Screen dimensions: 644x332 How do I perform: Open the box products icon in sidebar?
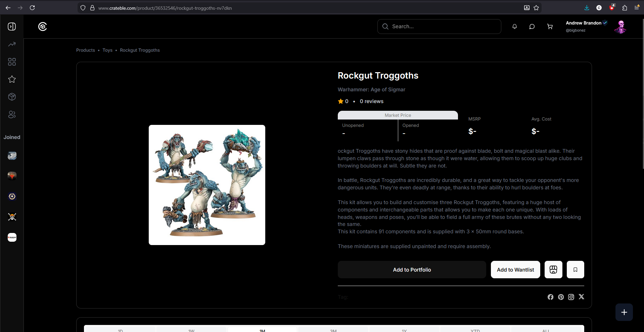12,97
